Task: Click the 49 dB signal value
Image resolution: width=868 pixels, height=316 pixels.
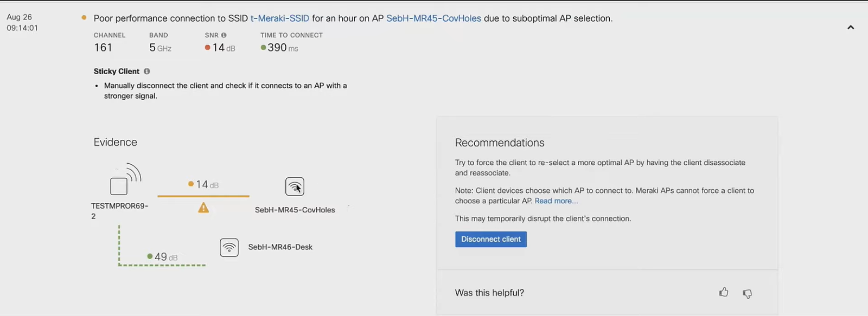Action: click(166, 257)
